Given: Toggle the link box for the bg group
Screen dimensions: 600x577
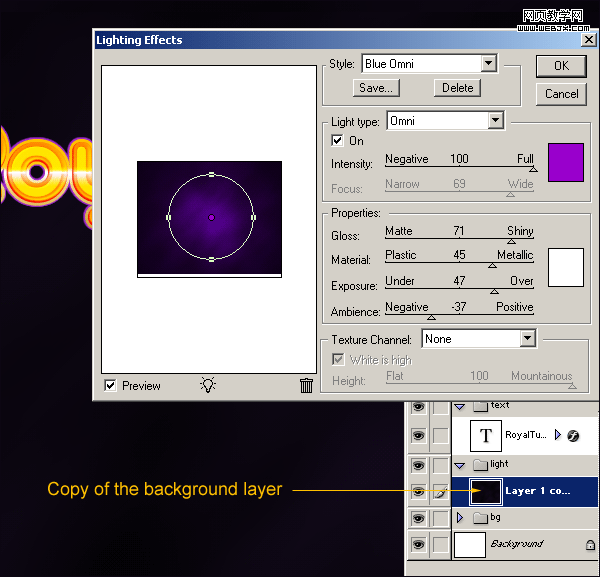Looking at the screenshot, I should tap(441, 518).
